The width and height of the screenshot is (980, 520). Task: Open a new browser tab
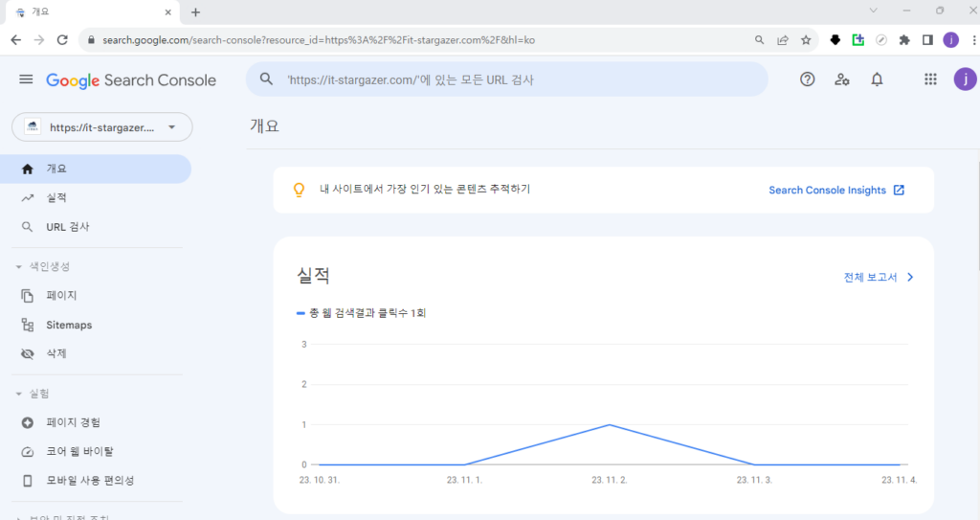tap(195, 11)
